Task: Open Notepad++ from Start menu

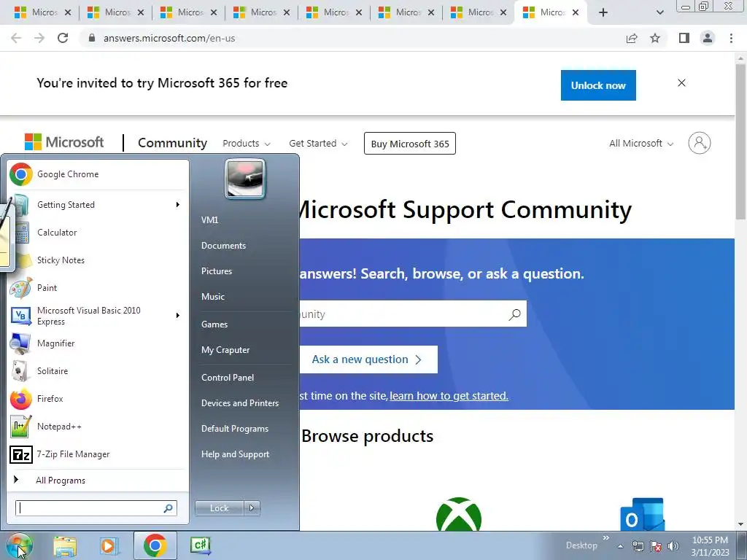Action: 98,426
